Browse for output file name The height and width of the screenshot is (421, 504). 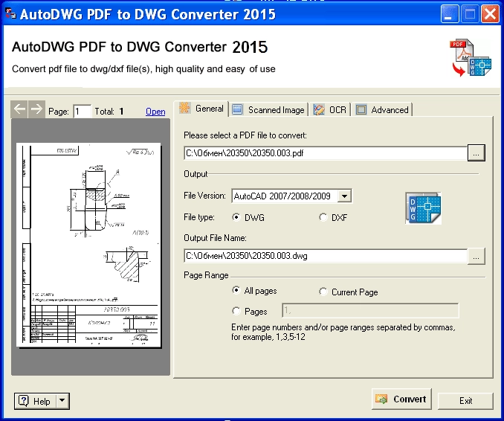[476, 257]
